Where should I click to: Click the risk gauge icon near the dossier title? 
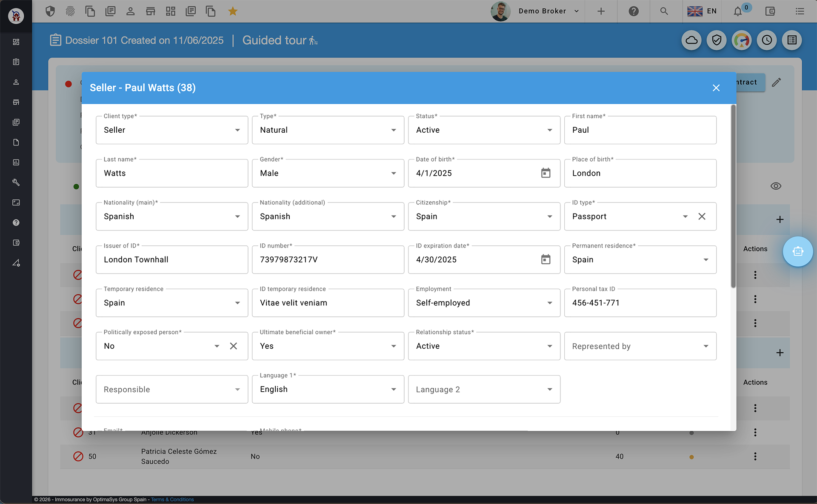742,40
